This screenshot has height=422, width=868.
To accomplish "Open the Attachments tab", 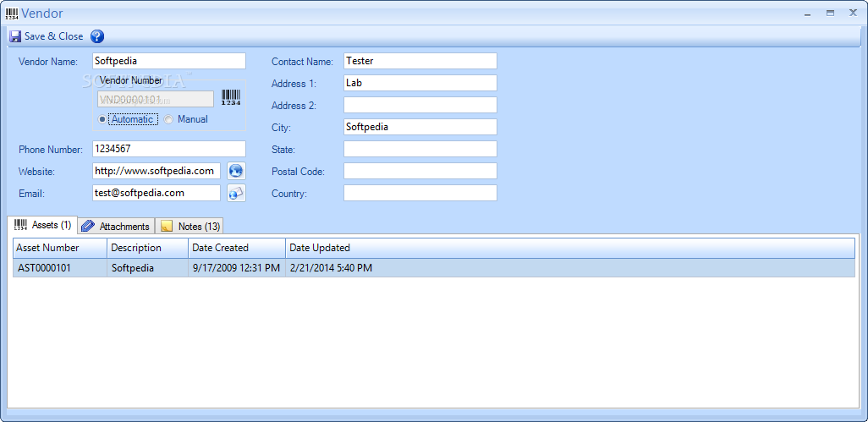I will click(116, 226).
